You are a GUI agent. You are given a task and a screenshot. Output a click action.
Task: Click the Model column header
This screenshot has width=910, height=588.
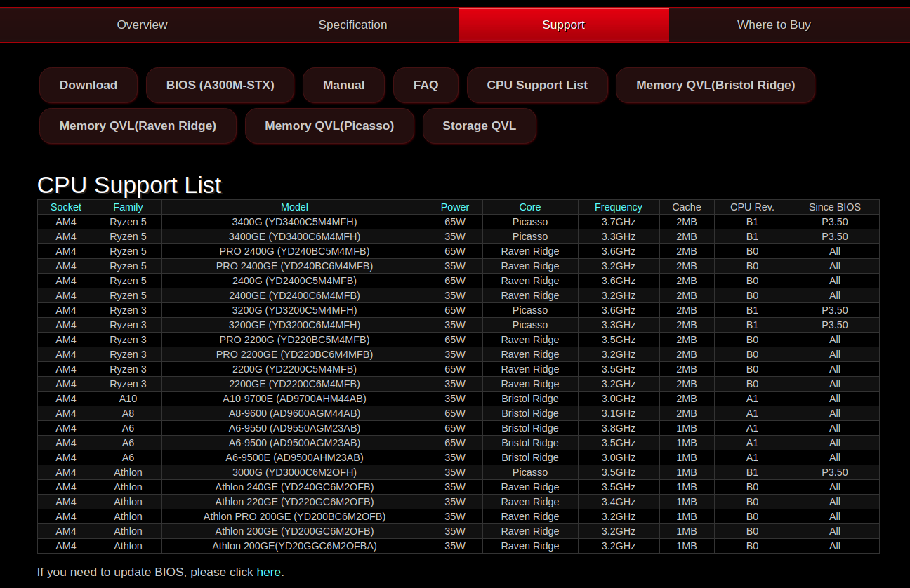click(294, 207)
